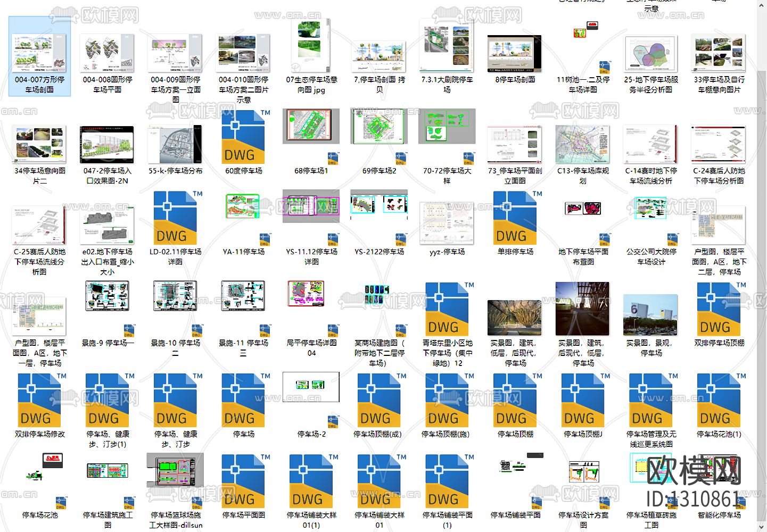Open the LD-02.11停车场详图 DWG file
Image resolution: width=767 pixels, height=532 pixels.
[x=175, y=218]
